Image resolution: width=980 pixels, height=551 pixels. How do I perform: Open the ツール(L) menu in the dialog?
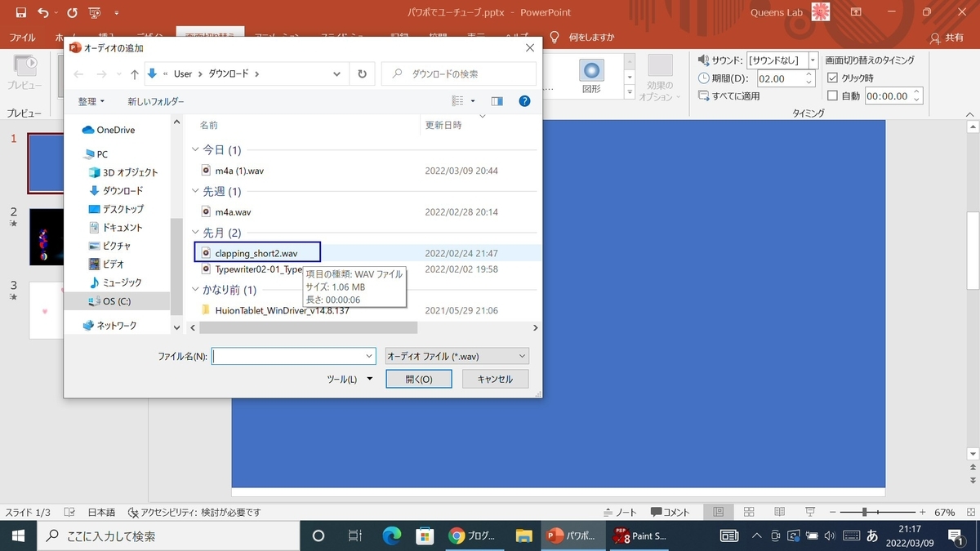coord(350,379)
